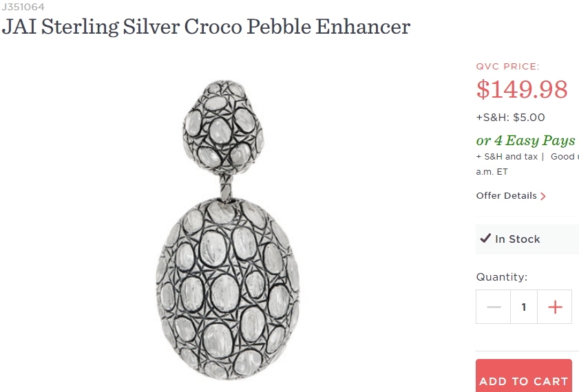Viewport: 579px width, 392px height.
Task: Click the 'a.m. ET' offer time text
Action: coord(492,172)
